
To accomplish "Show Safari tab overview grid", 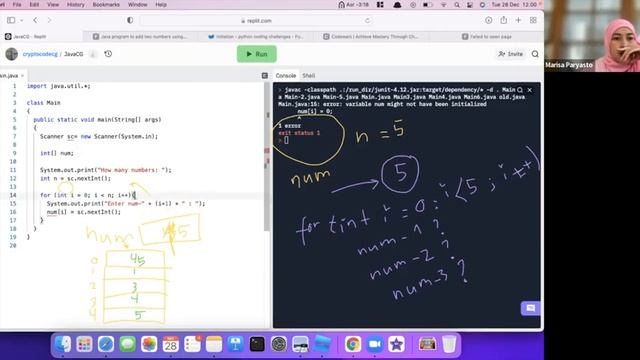I will pos(533,20).
